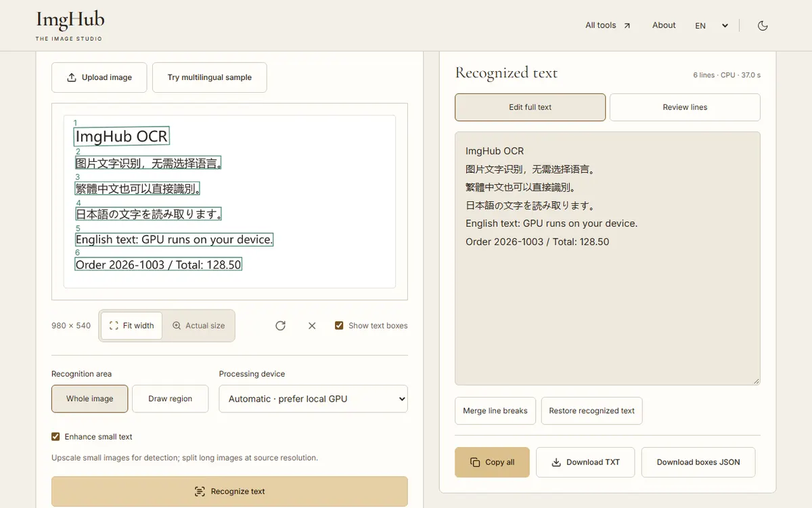Click the rotate/refresh image icon
This screenshot has height=508, width=812.
point(280,326)
